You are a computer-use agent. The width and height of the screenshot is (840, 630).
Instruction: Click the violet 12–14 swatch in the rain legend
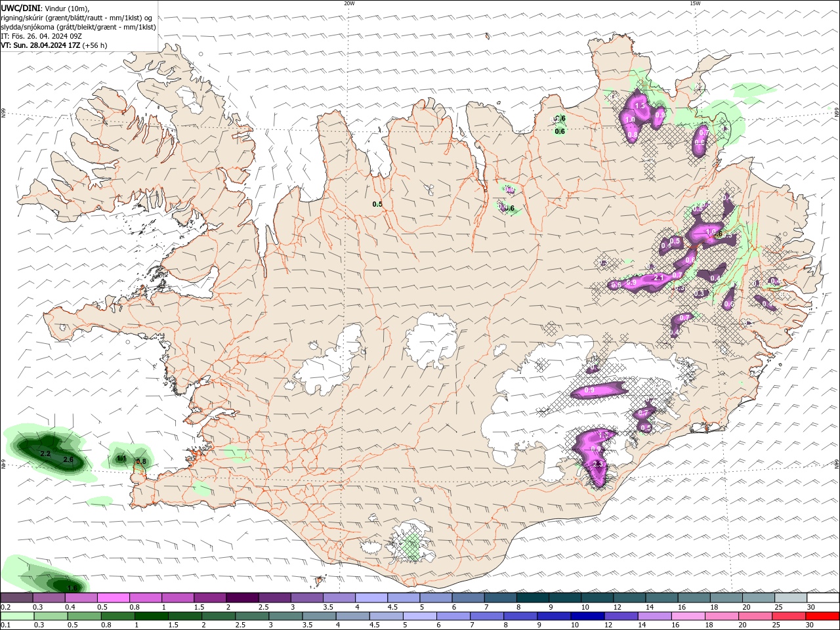pos(620,616)
